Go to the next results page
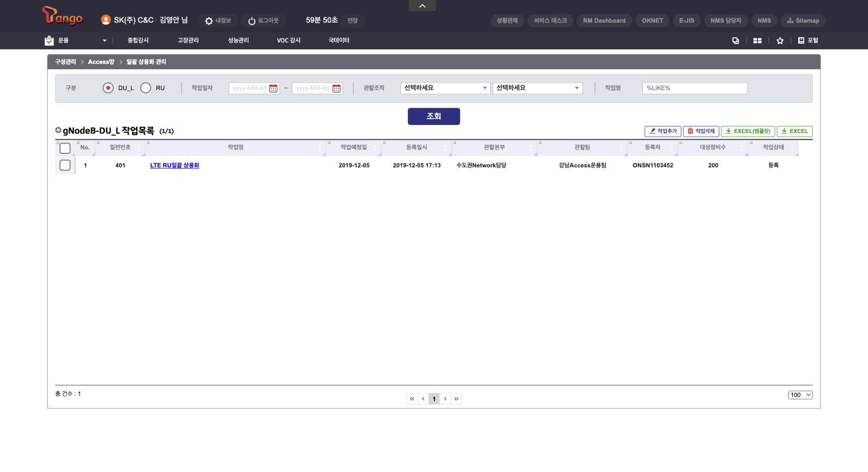Image resolution: width=868 pixels, height=472 pixels. 445,399
